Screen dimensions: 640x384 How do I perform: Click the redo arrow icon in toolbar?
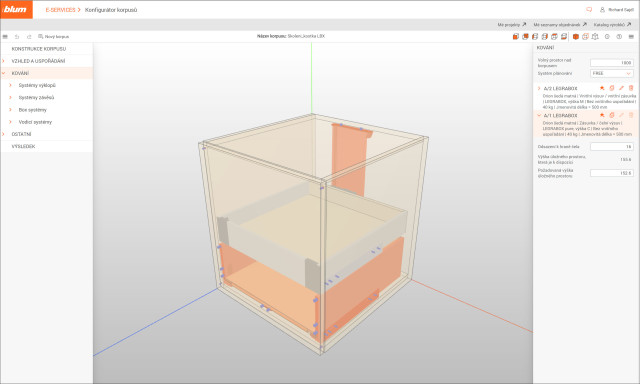pos(29,37)
